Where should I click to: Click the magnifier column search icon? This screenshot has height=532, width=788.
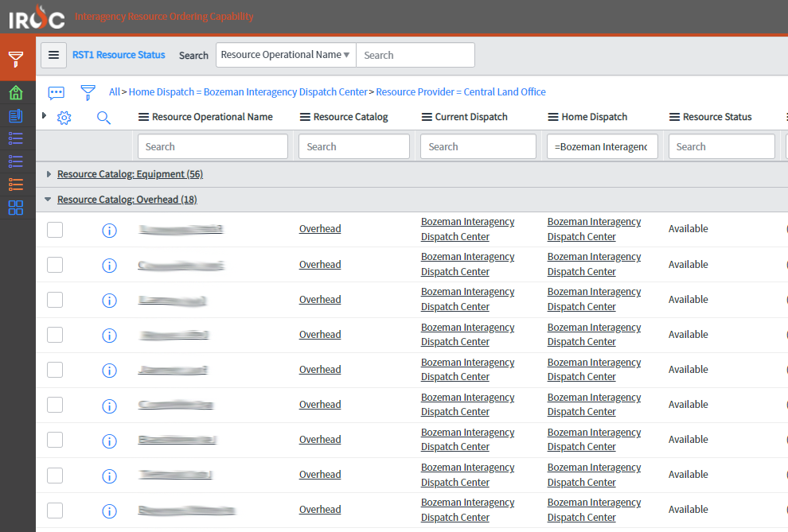(103, 118)
